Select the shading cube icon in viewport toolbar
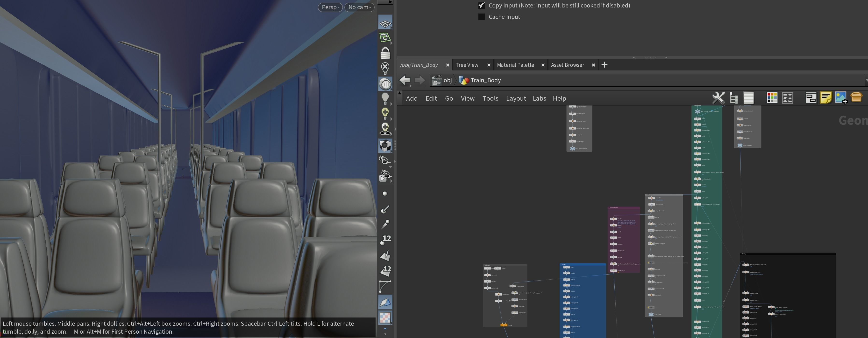The image size is (868, 338). tap(385, 145)
